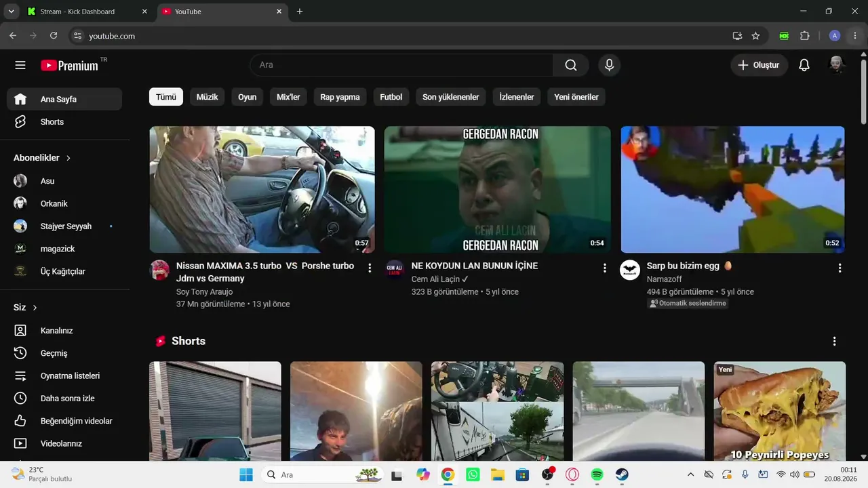This screenshot has width=868, height=488.
Task: Play the 10 Peynirli Popeyes short
Action: point(780,411)
